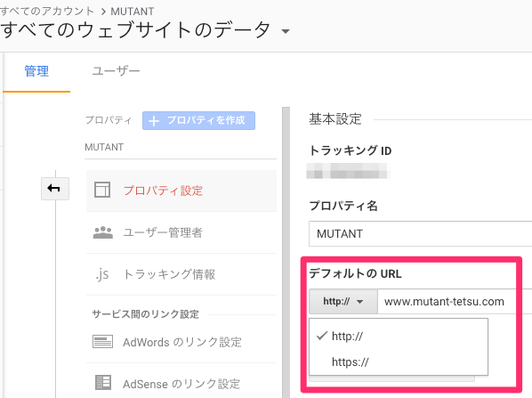Click the プロパティを作成 button
The height and width of the screenshot is (398, 532).
[x=198, y=120]
